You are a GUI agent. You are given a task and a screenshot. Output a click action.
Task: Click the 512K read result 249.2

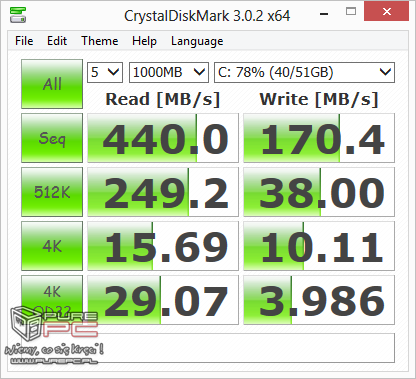pyautogui.click(x=163, y=192)
